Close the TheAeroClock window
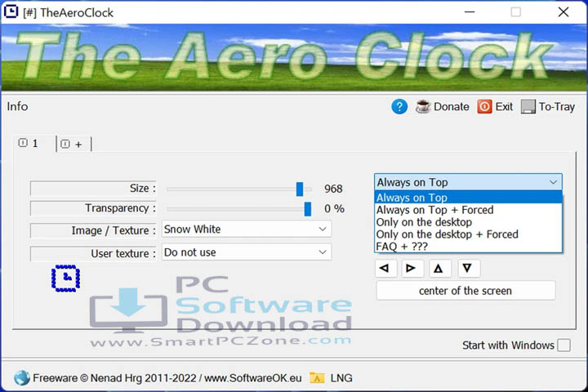Viewport: 588px width, 392px height. (x=563, y=12)
